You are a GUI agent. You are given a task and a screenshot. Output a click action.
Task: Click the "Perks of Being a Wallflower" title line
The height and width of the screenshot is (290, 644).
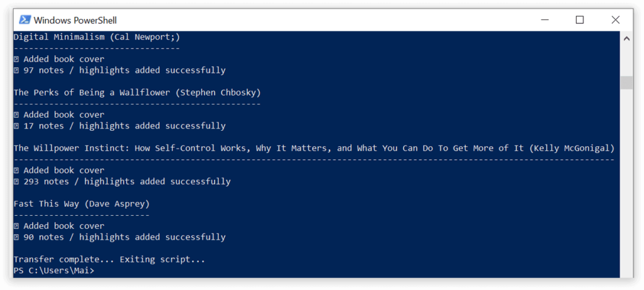click(137, 92)
